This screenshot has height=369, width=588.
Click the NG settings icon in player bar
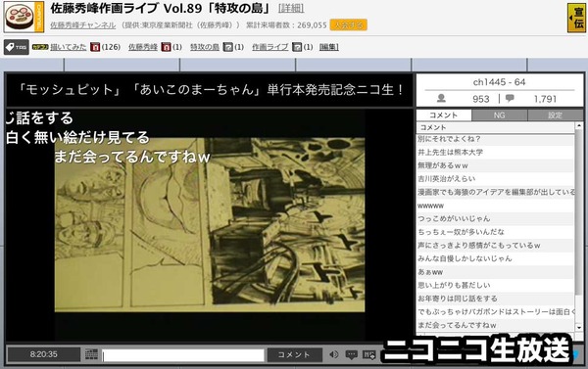[x=369, y=354]
